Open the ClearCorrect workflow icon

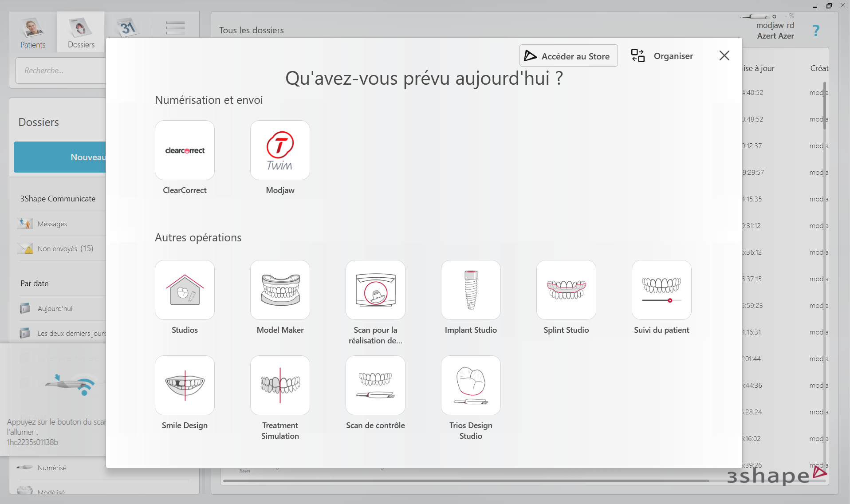tap(185, 150)
